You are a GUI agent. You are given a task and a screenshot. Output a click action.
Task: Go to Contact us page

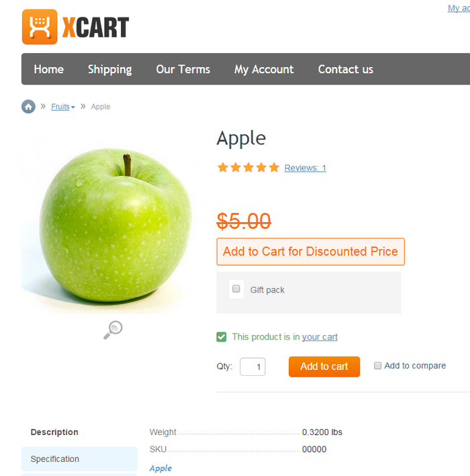346,69
